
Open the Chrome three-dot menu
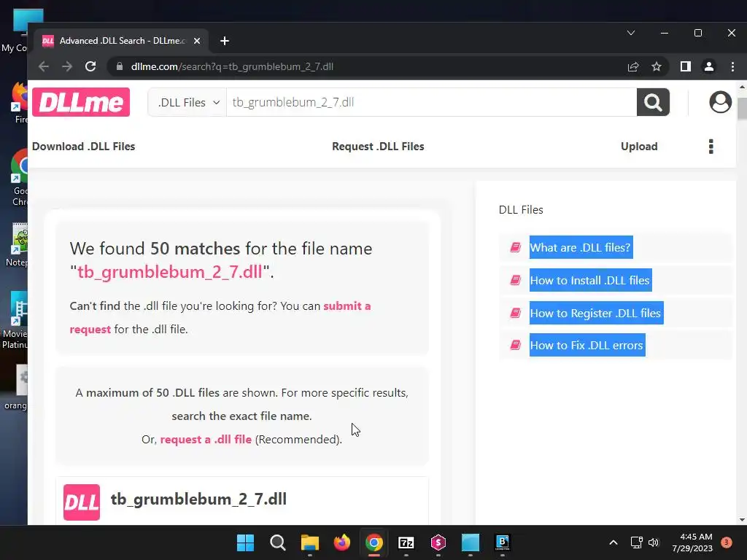[732, 66]
